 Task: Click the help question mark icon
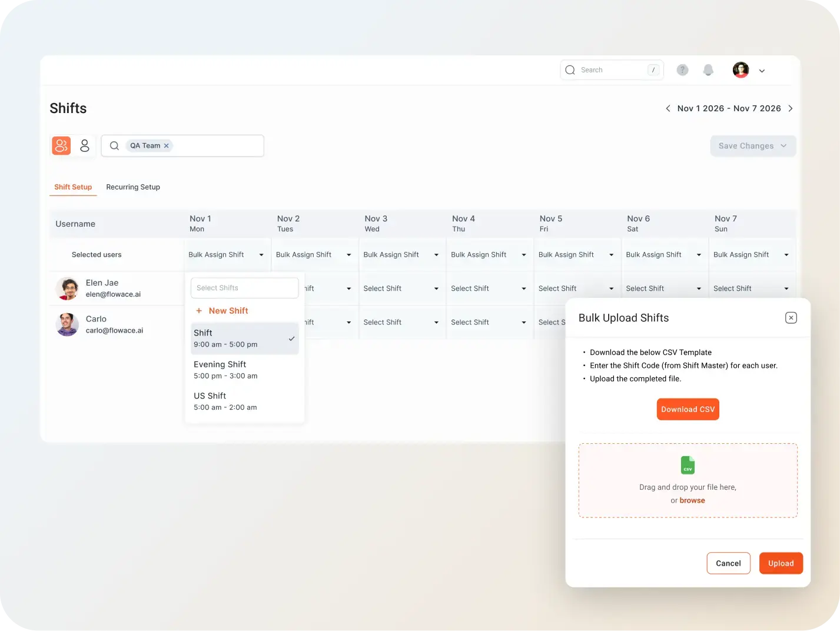(682, 70)
